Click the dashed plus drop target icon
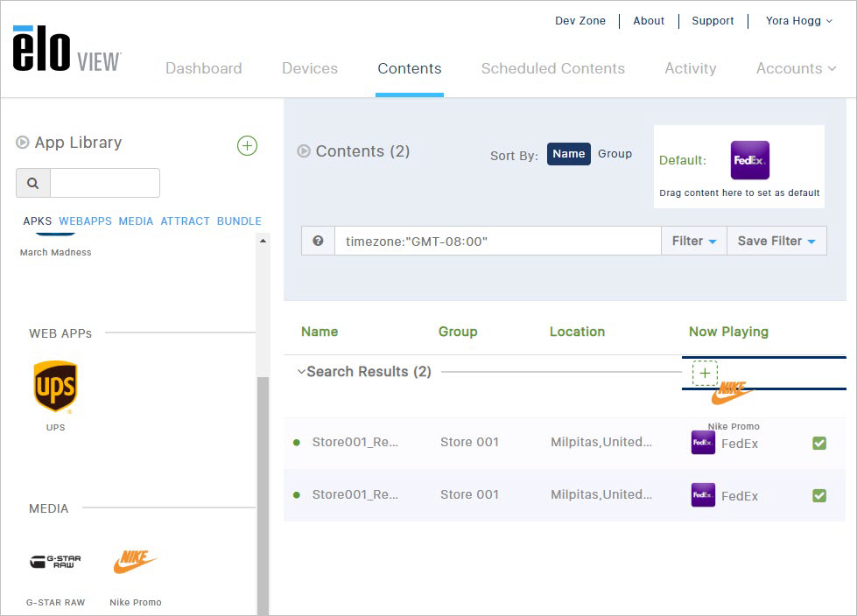Screen dimensions: 857x616 705,373
